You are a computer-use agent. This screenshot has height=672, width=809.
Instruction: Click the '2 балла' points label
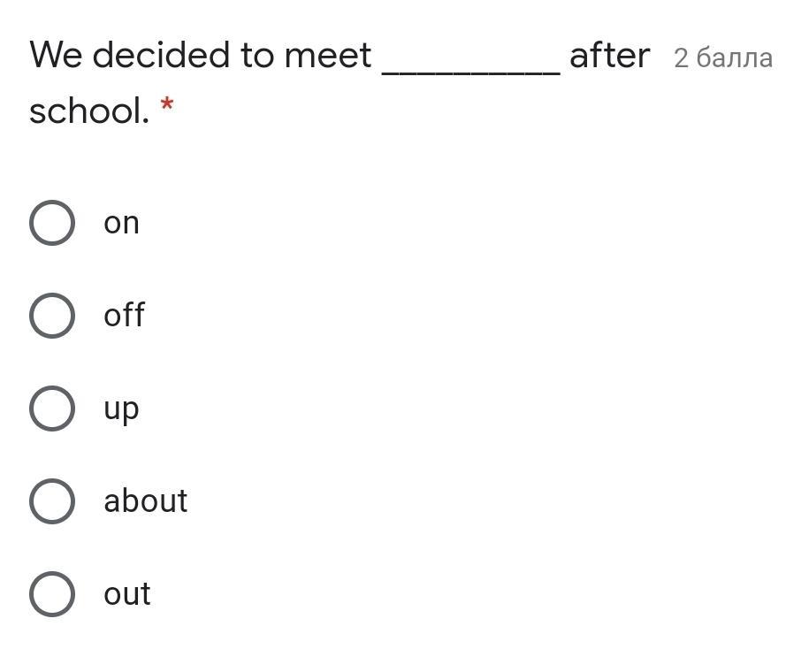722,58
